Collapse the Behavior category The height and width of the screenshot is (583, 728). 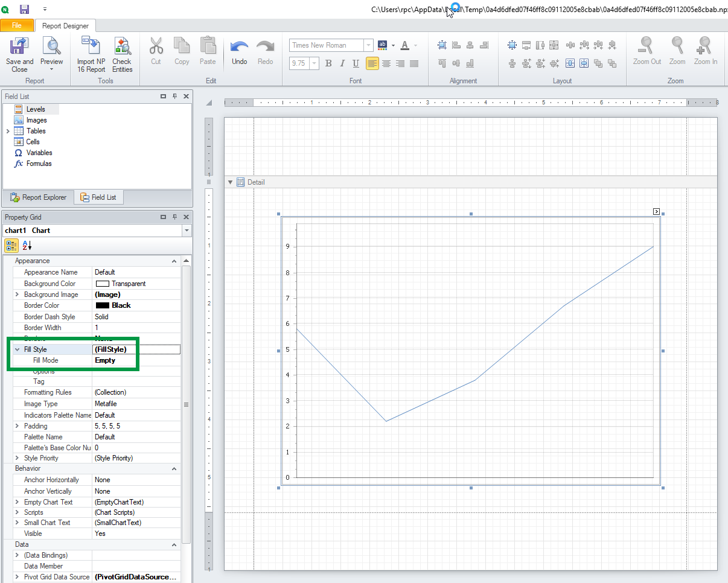point(174,469)
